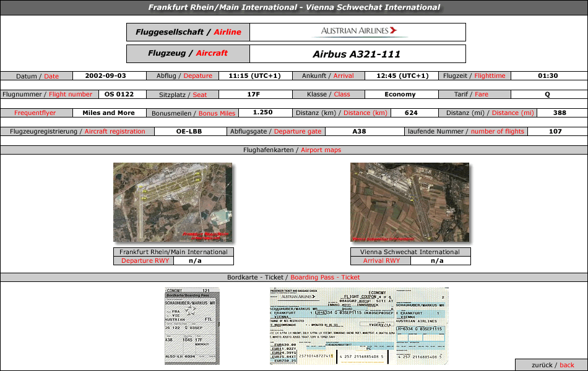Click the Arrival RWY label
This screenshot has width=588, height=371.
(381, 260)
